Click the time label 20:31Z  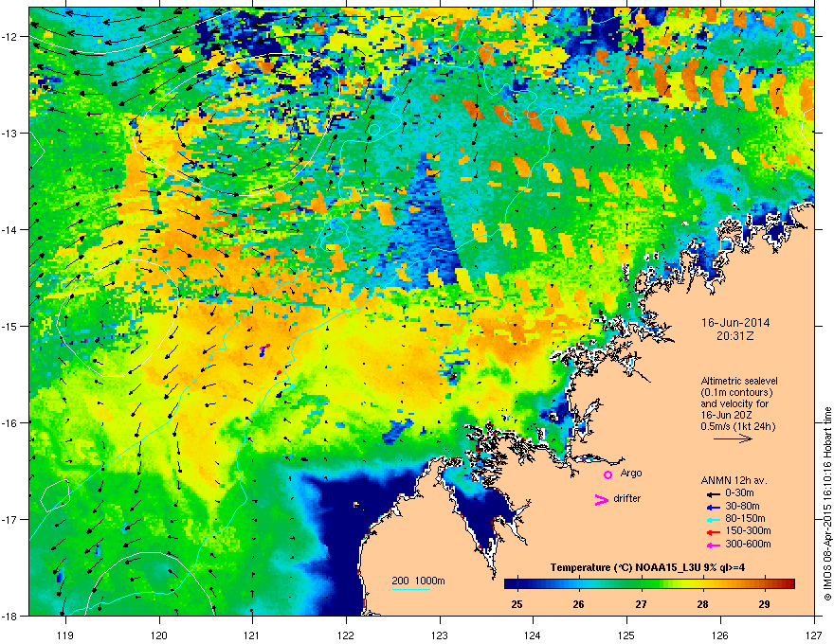tap(735, 336)
